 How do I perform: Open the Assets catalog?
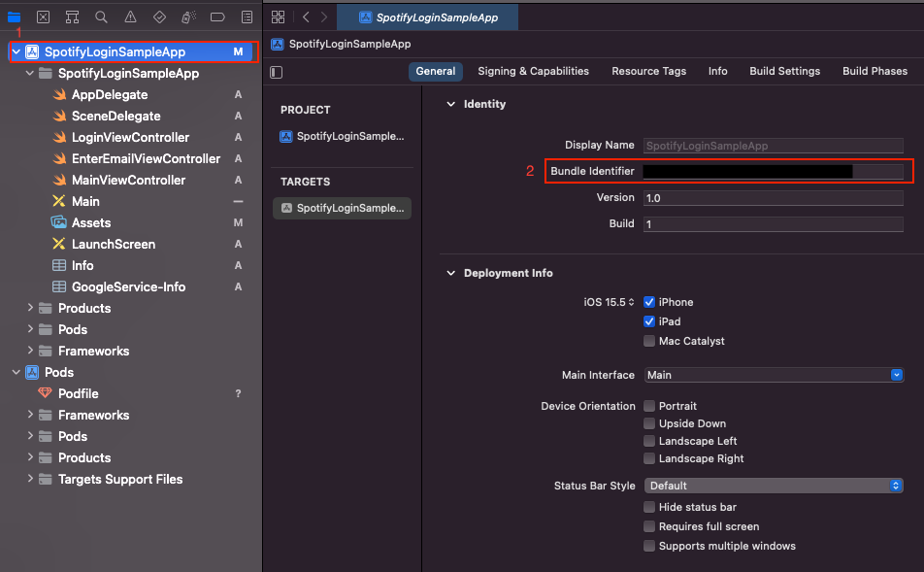click(91, 223)
